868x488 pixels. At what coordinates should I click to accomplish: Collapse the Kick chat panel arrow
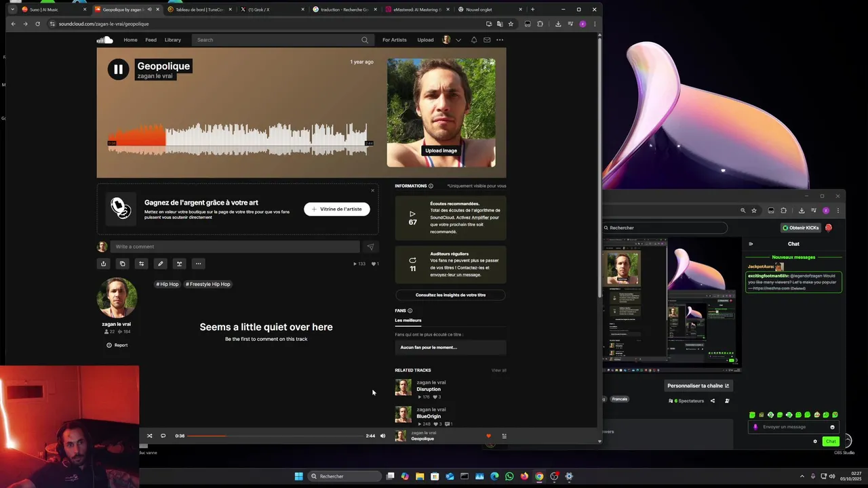(751, 244)
